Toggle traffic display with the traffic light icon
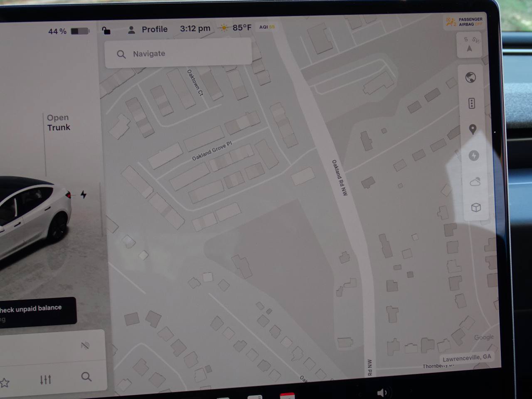Image resolution: width=532 pixels, height=399 pixels. pyautogui.click(x=472, y=103)
